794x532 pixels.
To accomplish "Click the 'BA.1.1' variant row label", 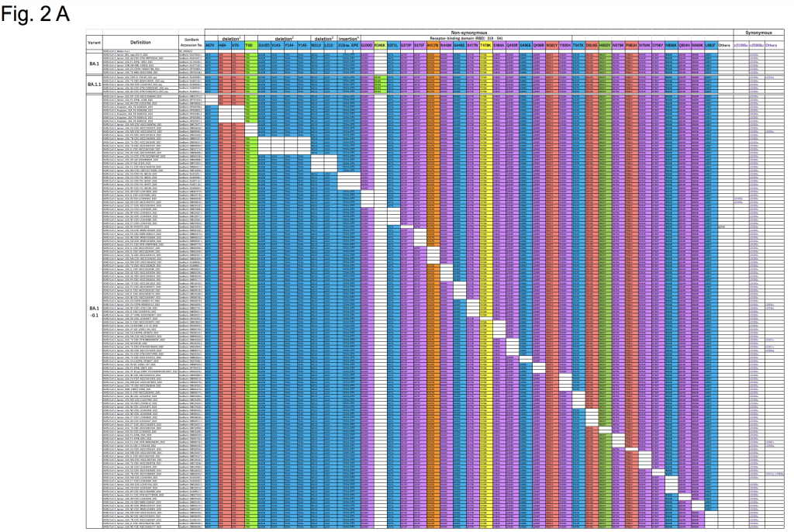I will (94, 83).
